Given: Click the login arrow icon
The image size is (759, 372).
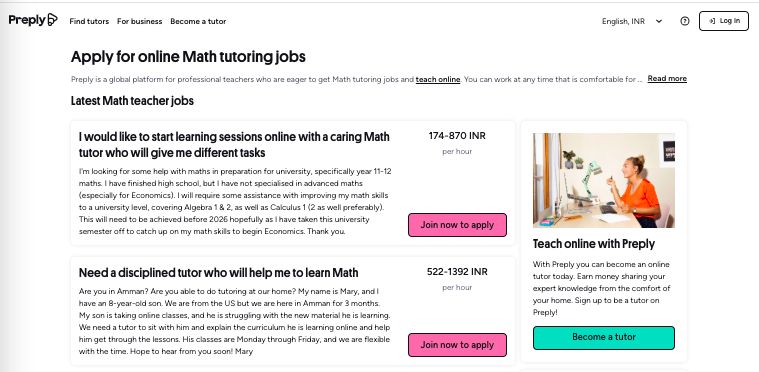Looking at the screenshot, I should click(712, 21).
